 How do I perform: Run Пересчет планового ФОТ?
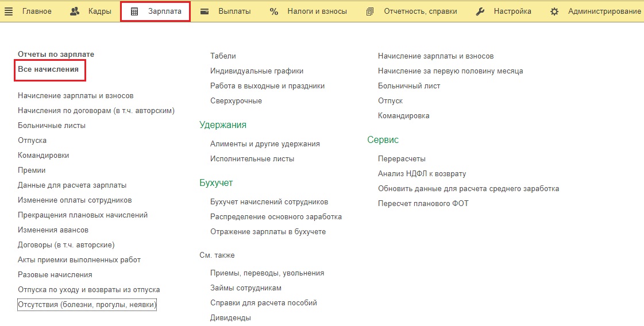423,203
